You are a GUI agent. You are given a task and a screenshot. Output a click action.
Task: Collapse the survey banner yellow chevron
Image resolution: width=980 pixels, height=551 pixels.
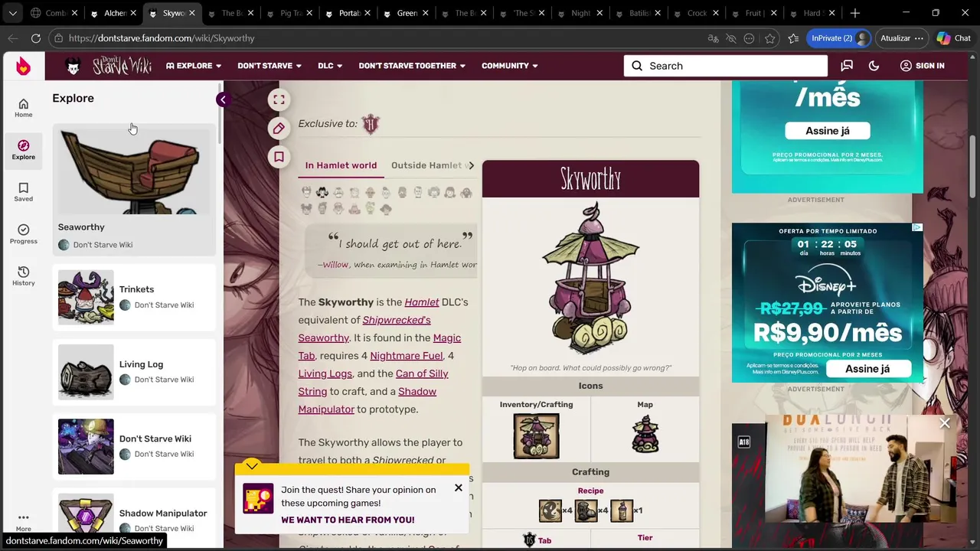coord(252,465)
